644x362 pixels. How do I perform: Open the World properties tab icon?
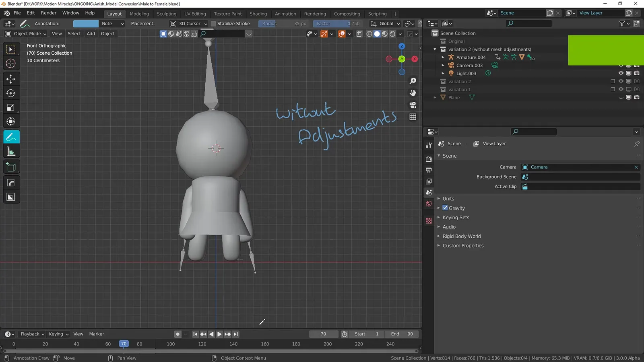tap(429, 204)
